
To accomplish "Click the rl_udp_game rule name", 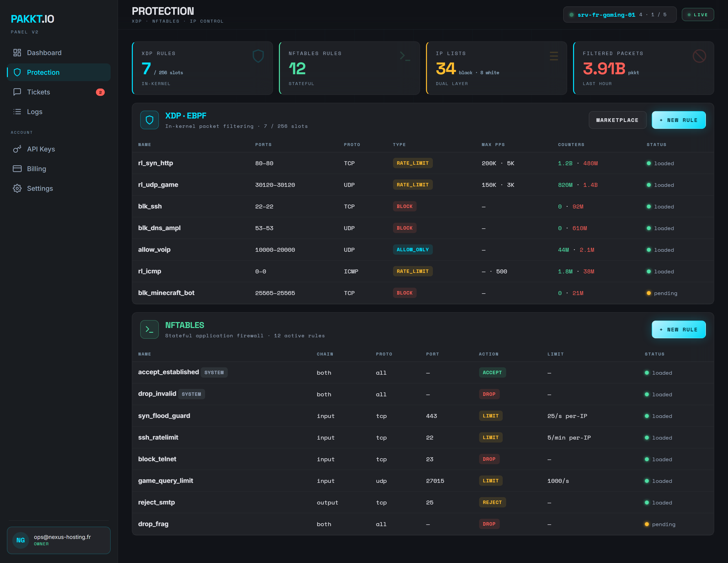I will coord(158,185).
